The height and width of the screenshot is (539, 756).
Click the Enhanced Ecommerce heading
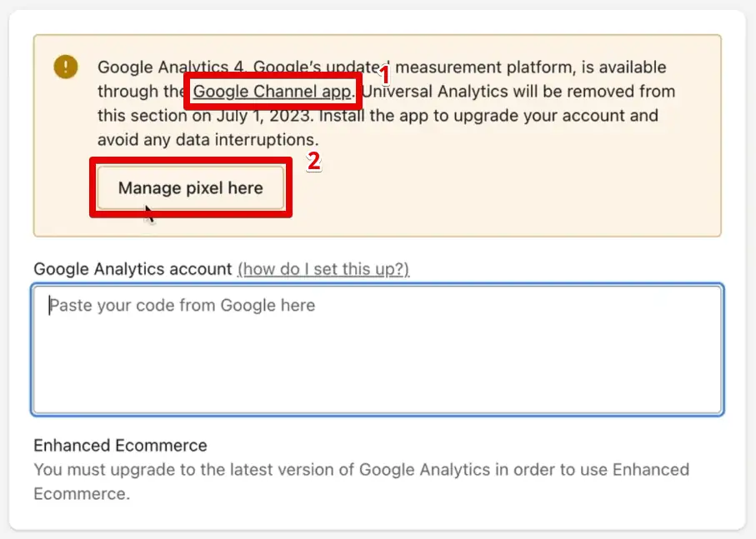(119, 446)
